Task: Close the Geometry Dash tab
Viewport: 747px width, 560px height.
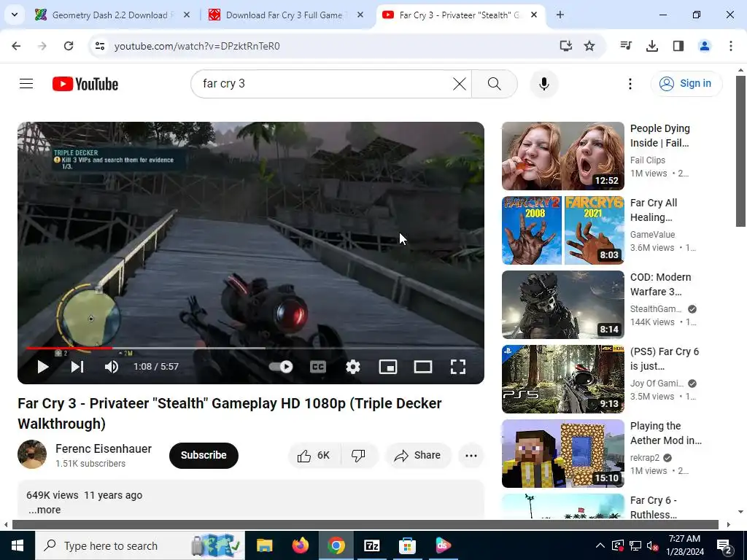Action: pyautogui.click(x=187, y=15)
